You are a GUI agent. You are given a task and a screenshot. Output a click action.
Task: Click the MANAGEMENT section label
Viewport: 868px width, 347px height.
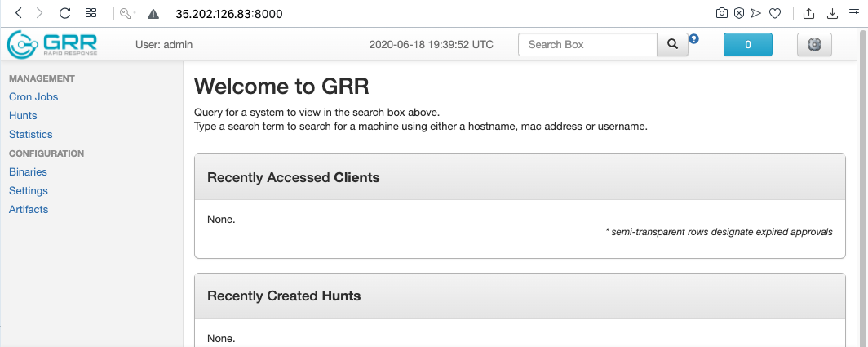click(x=42, y=78)
